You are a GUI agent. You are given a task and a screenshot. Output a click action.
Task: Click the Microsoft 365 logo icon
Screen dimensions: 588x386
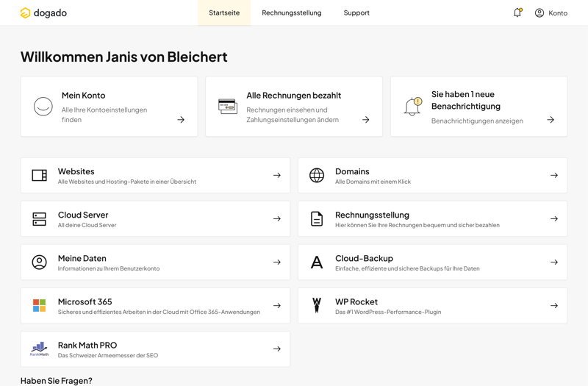40,305
